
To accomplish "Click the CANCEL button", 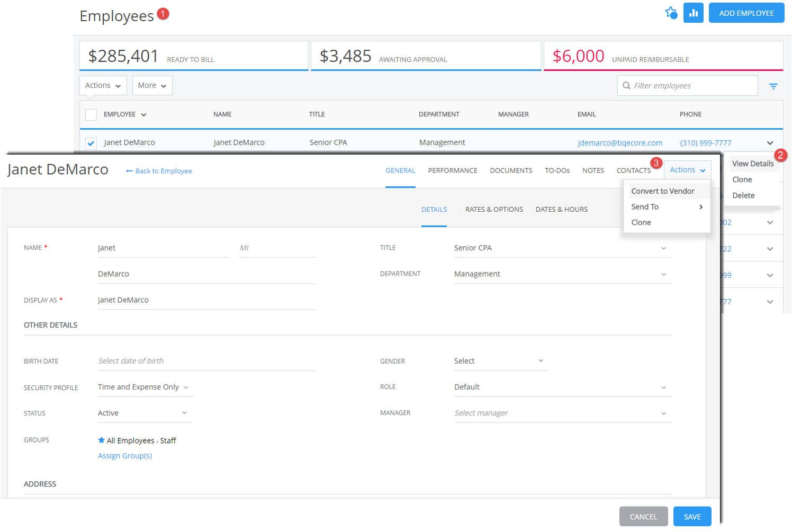I will click(x=643, y=517).
